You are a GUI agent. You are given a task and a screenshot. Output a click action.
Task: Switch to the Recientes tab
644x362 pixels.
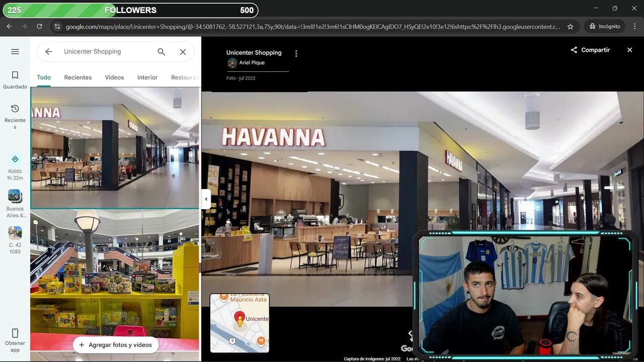pos(78,77)
